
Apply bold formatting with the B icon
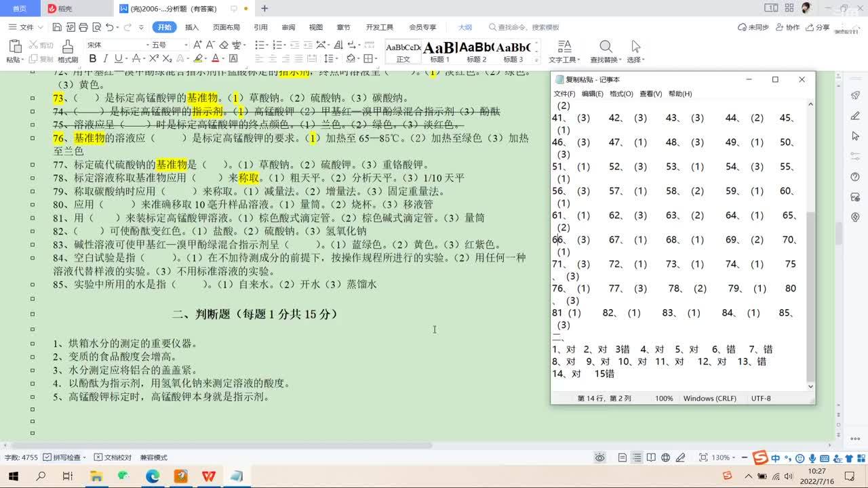tap(93, 59)
